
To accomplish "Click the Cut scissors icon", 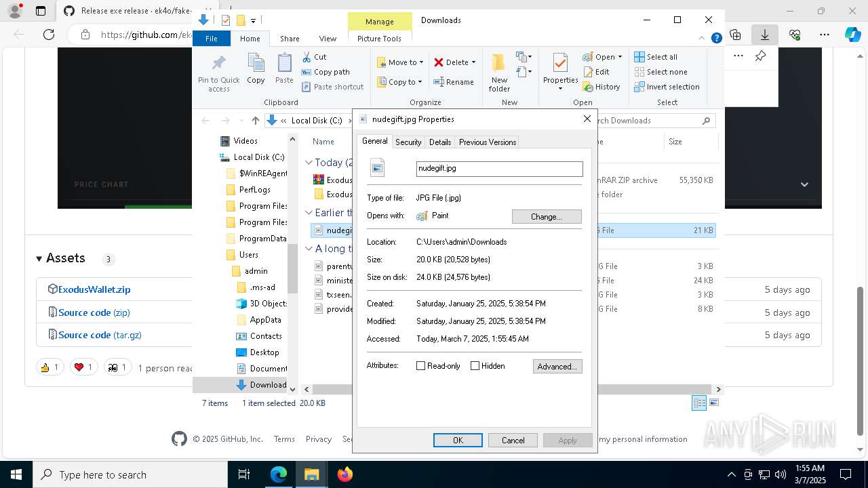I will point(307,57).
